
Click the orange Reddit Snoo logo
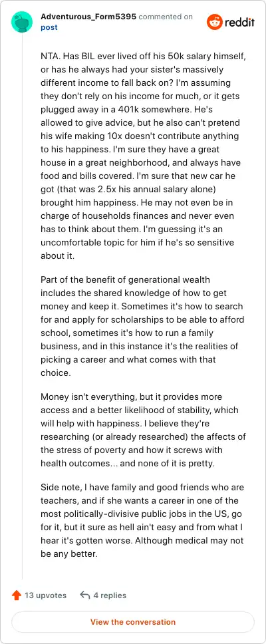(215, 22)
